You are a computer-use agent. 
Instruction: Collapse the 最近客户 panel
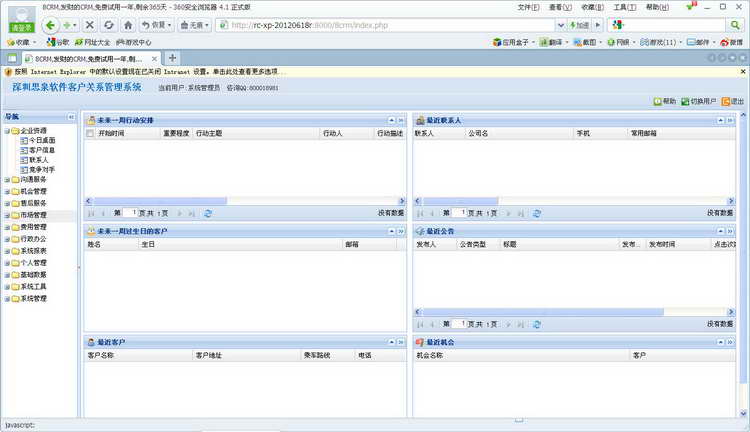(x=392, y=342)
